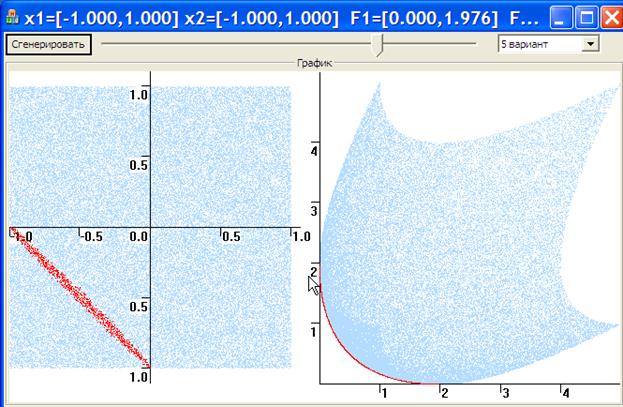Click the slider thumb in the toolbar
Screen dimensions: 623x407
379,45
